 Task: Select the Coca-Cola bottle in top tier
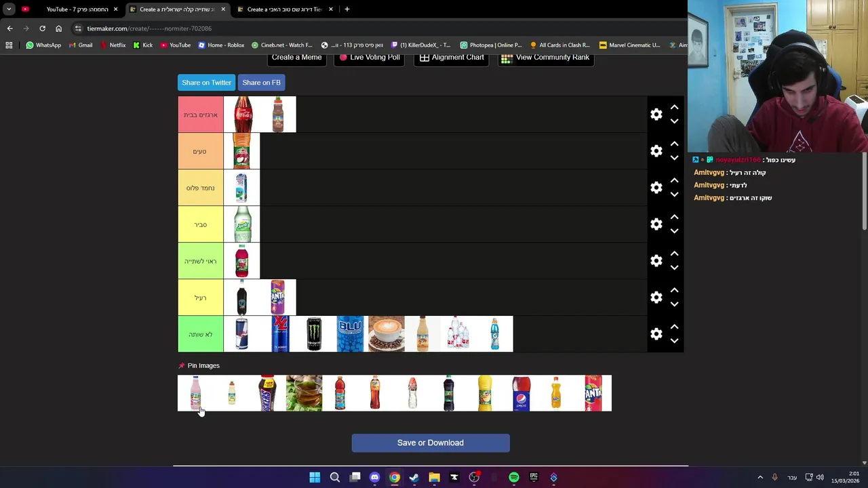242,115
